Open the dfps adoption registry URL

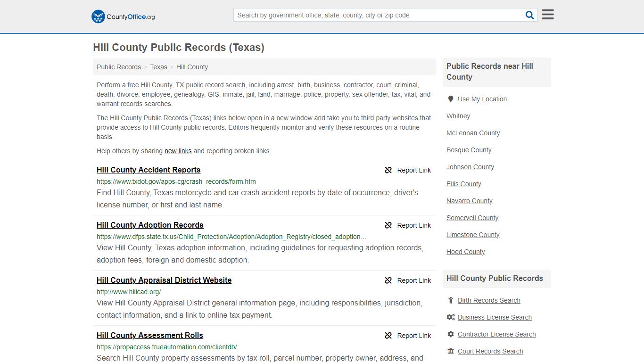pyautogui.click(x=231, y=237)
